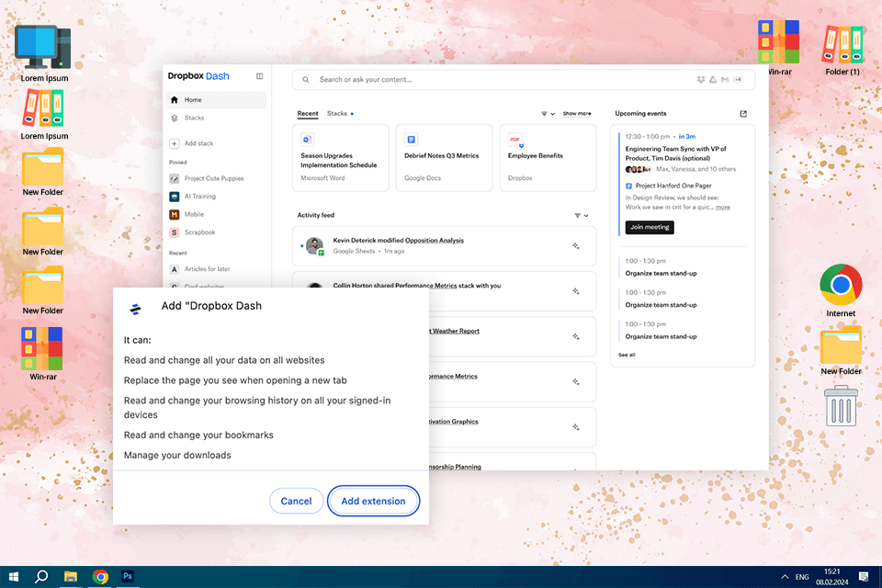
Task: Click the Add stack plus icon
Action: (175, 143)
